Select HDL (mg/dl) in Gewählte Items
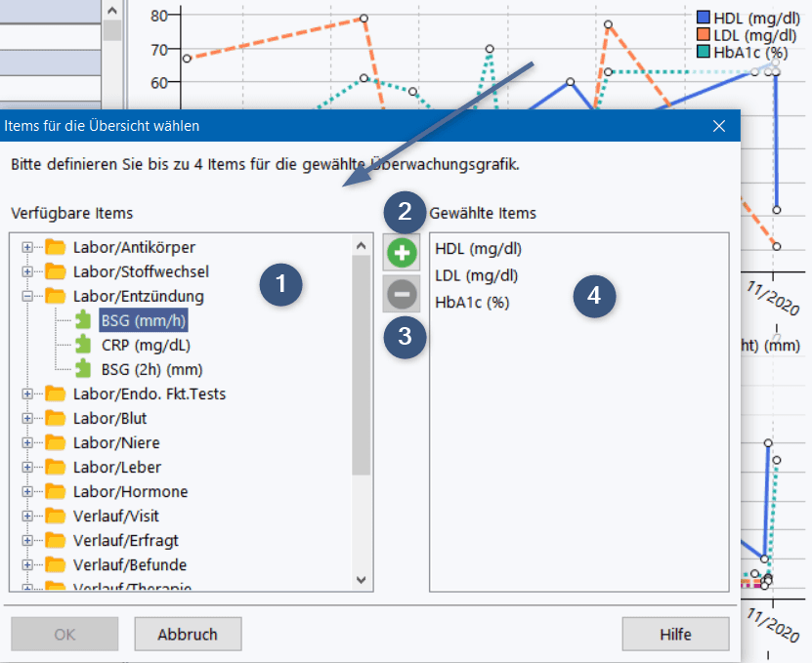The height and width of the screenshot is (663, 812). coord(478,249)
